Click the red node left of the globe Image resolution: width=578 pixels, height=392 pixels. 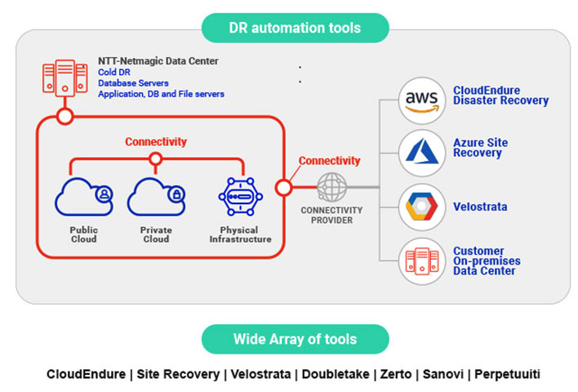point(283,187)
